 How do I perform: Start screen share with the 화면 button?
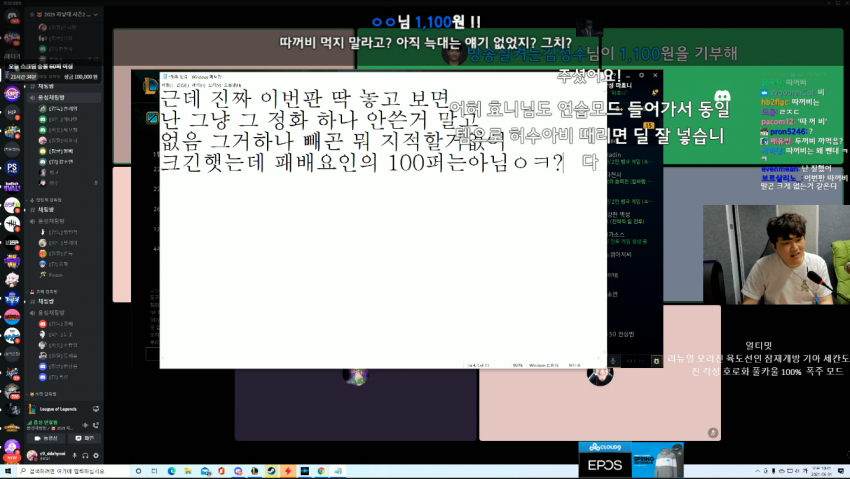[x=85, y=438]
